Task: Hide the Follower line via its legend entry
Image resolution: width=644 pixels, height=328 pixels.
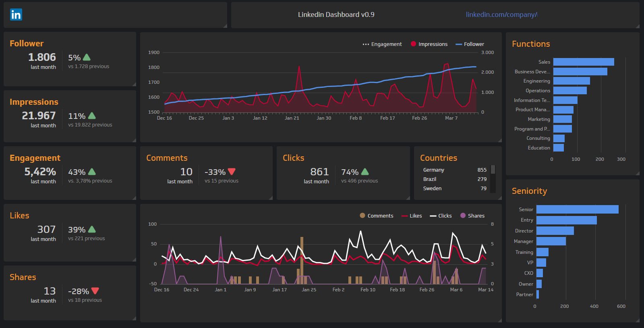Action: [x=470, y=44]
